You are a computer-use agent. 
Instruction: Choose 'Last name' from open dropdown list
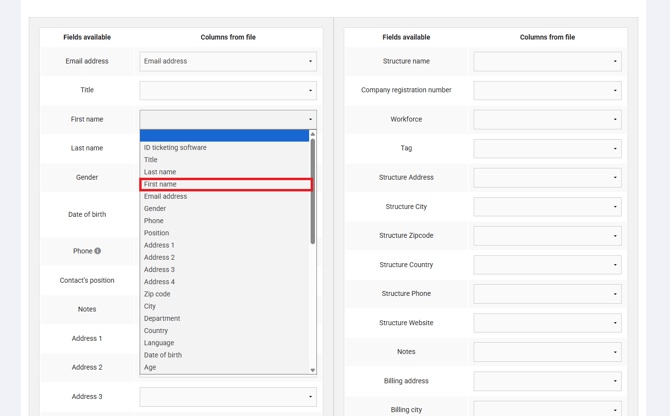click(x=225, y=172)
